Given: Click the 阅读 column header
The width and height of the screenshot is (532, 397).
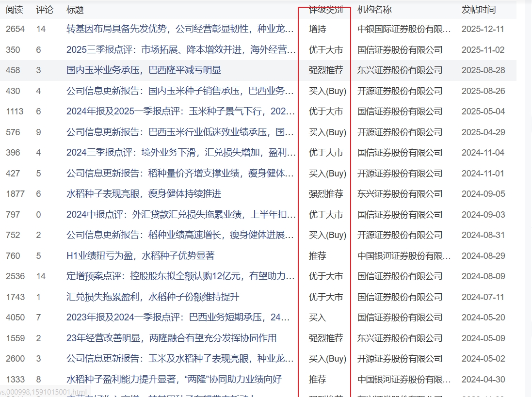Looking at the screenshot, I should click(14, 10).
